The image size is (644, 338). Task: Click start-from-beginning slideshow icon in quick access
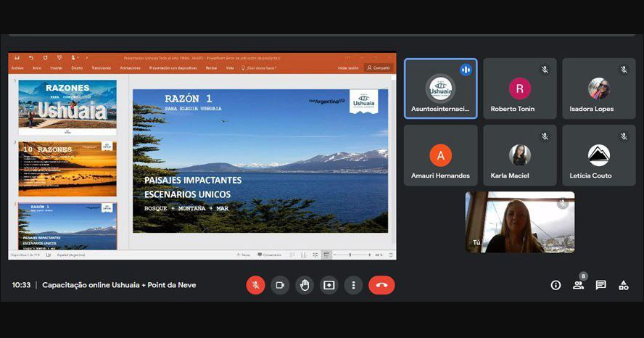(x=59, y=58)
